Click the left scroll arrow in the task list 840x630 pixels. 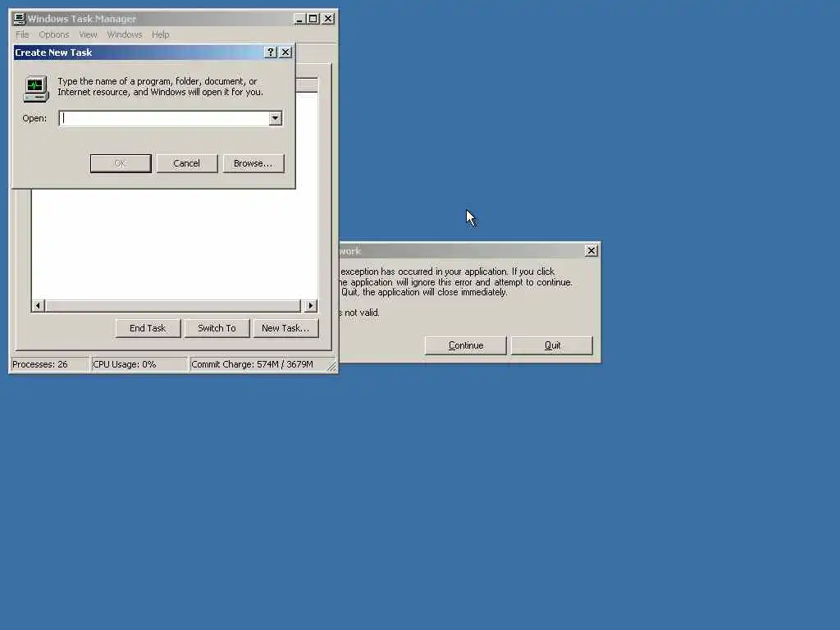click(38, 305)
